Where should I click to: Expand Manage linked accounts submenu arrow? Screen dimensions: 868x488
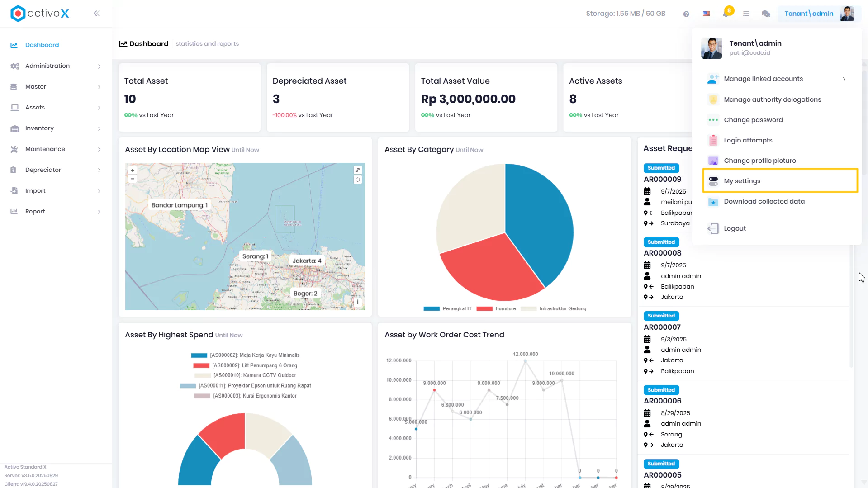click(844, 79)
